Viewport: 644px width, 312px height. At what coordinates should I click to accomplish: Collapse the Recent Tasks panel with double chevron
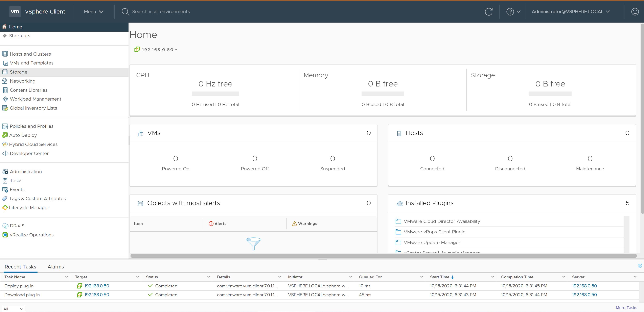[640, 265]
